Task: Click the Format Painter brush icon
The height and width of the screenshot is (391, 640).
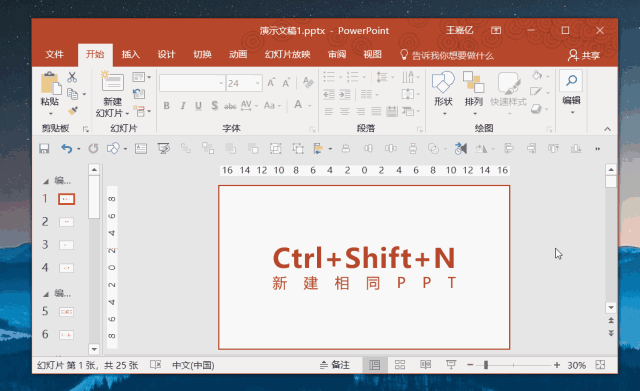Action: (x=73, y=111)
